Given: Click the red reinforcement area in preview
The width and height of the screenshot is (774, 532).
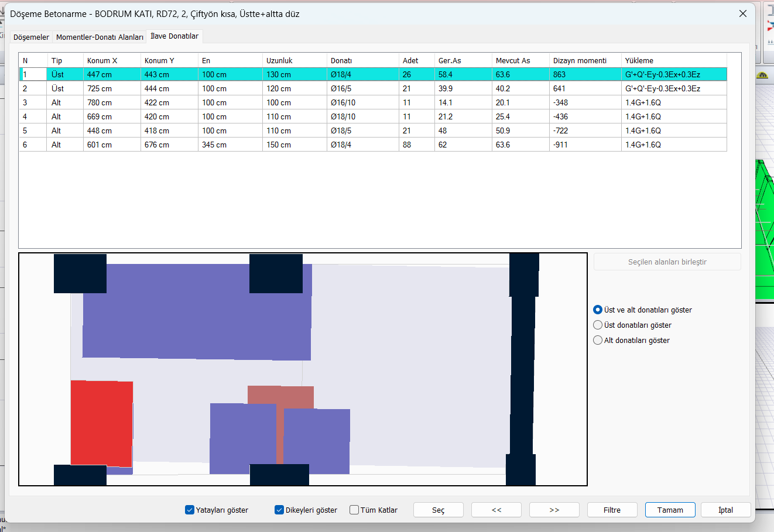Looking at the screenshot, I should click(101, 423).
